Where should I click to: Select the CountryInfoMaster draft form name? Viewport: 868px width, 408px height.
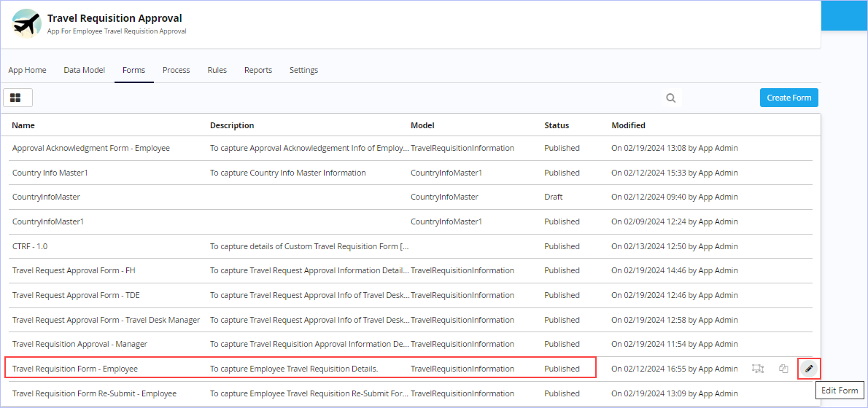pyautogui.click(x=46, y=197)
